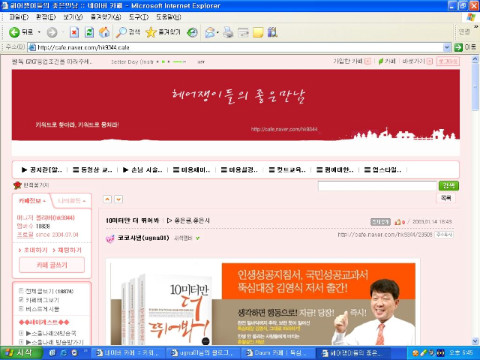Viewport: 480px width, 360px height.
Task: Open the 편집(E) menu
Action: [x=46, y=17]
